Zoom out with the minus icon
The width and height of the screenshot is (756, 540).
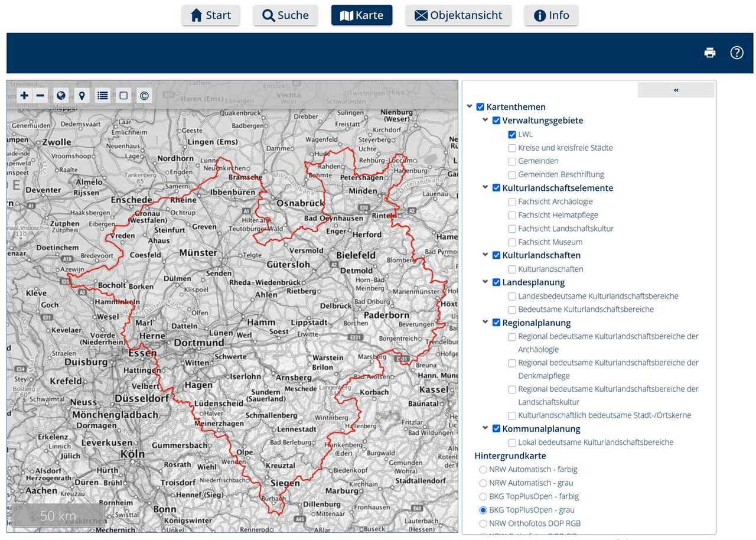[x=40, y=95]
